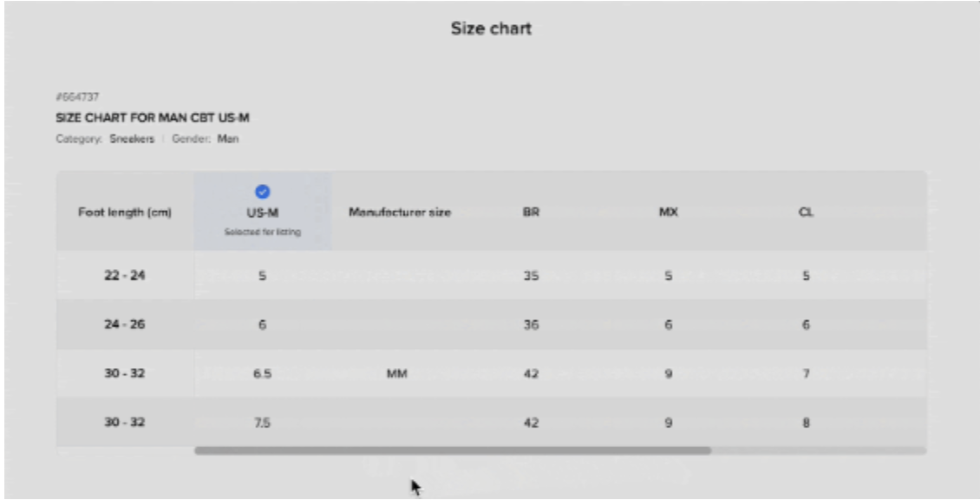Click BR size 35 cell

click(532, 275)
